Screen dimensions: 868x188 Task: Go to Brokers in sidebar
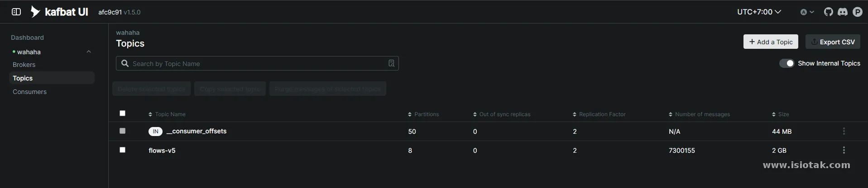pos(24,65)
